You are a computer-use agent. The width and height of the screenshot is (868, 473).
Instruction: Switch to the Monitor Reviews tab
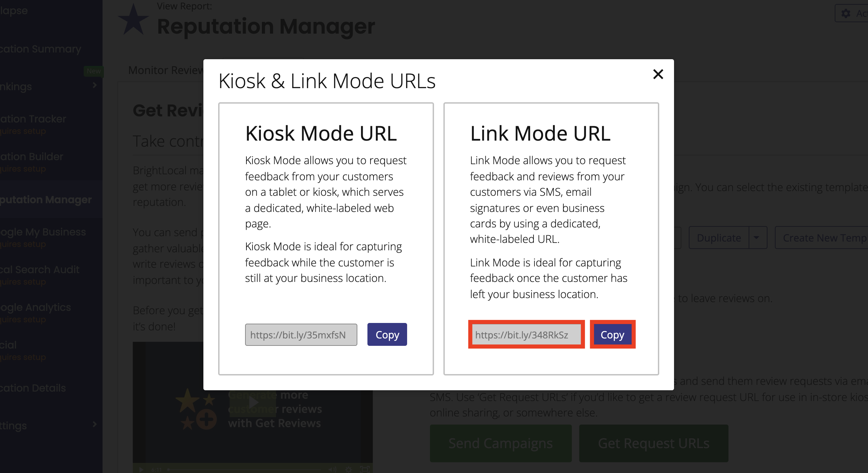coord(166,70)
